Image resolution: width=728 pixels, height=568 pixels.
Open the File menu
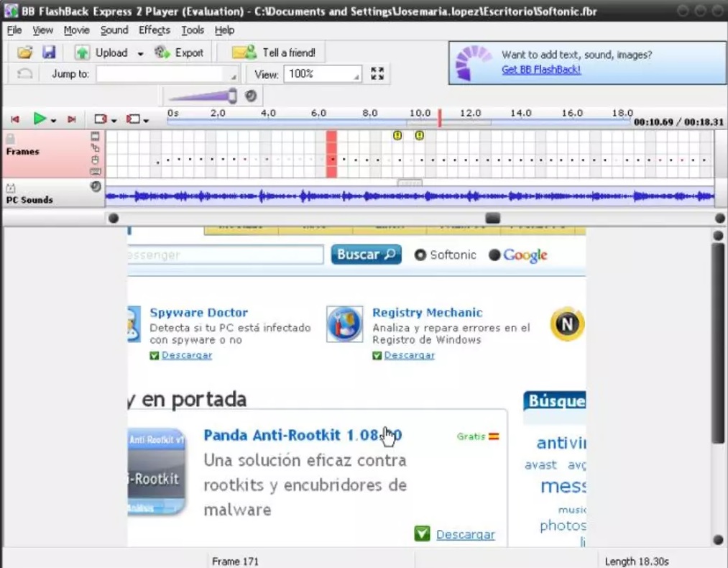(14, 30)
